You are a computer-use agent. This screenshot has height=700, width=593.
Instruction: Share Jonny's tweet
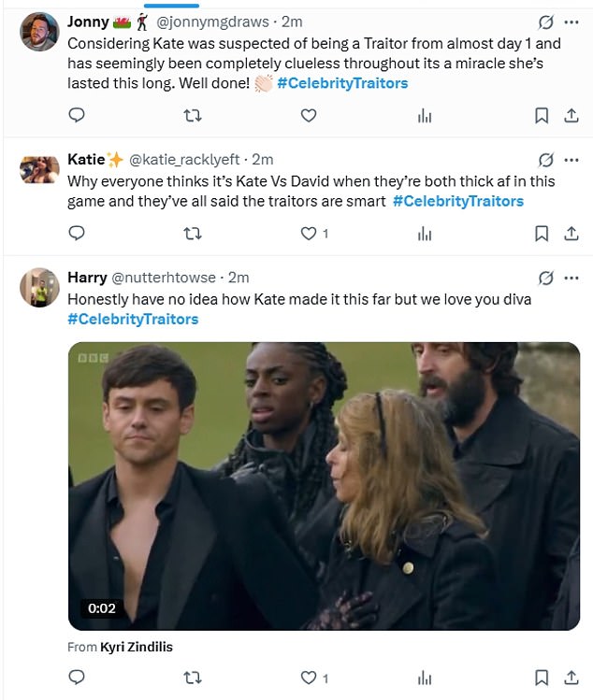[x=571, y=116]
